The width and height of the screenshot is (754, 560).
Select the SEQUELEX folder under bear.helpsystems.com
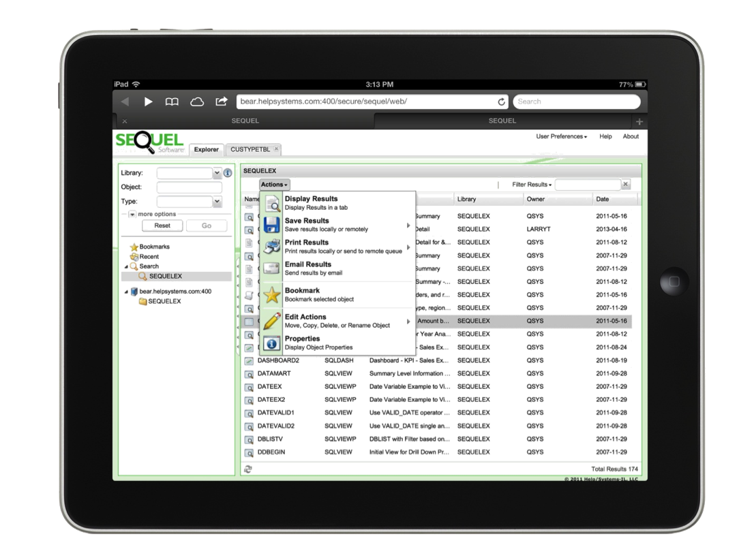(x=164, y=301)
